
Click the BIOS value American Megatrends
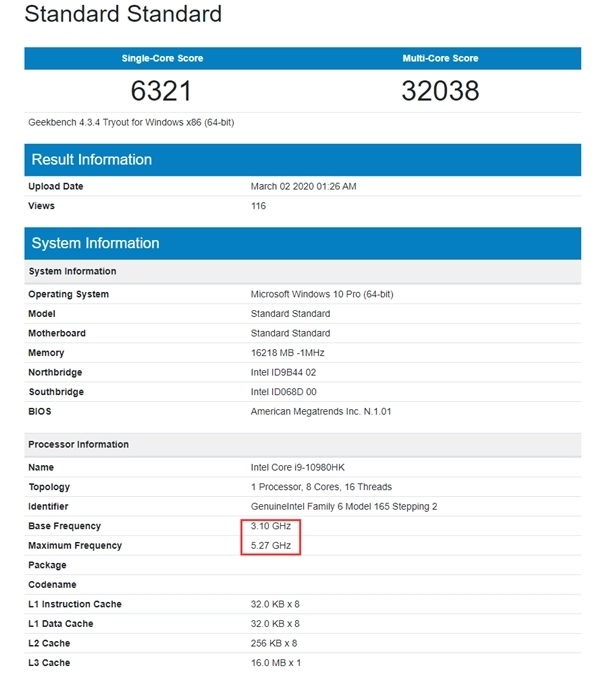click(322, 411)
